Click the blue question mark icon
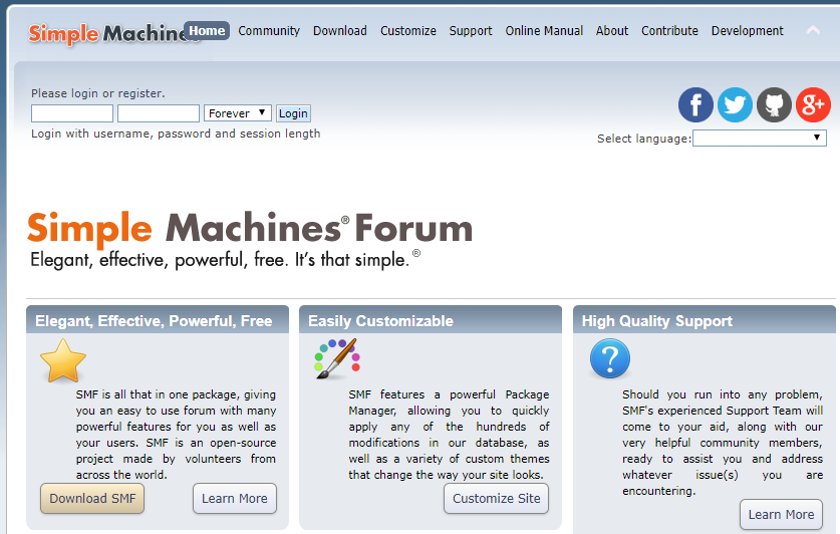 (x=610, y=358)
